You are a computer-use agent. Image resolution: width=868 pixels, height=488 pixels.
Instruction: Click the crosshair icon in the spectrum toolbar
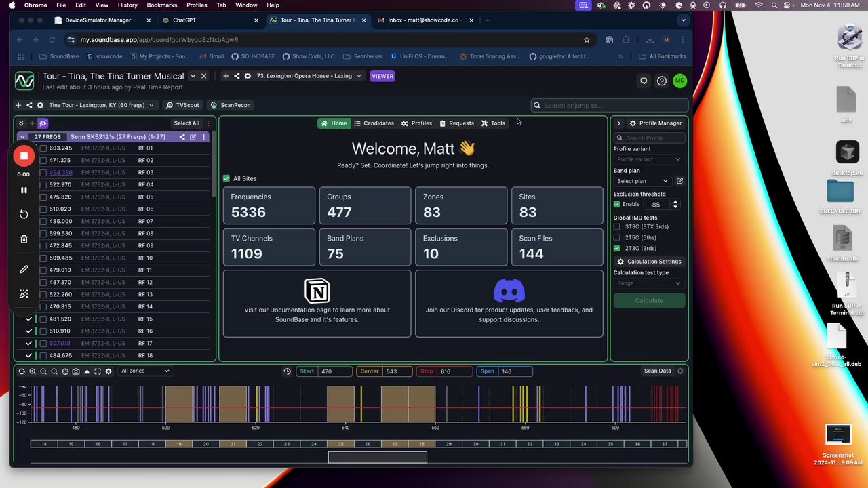(x=65, y=371)
